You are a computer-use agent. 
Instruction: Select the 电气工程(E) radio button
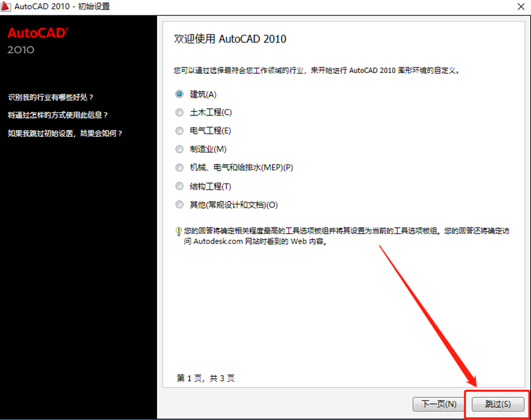pyautogui.click(x=179, y=131)
